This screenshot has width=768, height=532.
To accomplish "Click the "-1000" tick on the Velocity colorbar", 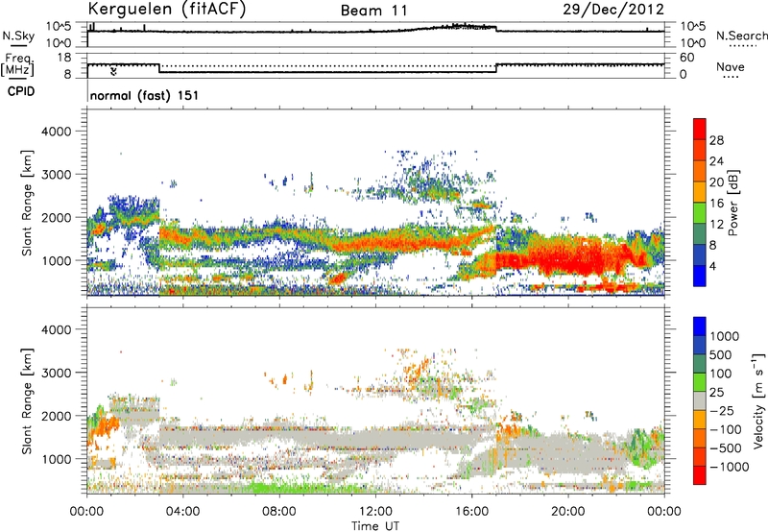I will [x=729, y=467].
